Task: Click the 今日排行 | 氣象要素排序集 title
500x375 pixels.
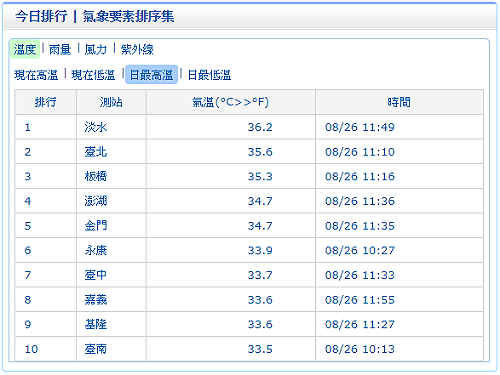Action: (95, 16)
